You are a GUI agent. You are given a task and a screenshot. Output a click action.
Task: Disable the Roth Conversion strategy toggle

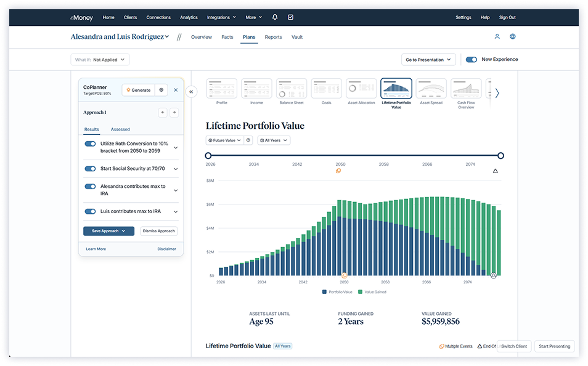90,144
